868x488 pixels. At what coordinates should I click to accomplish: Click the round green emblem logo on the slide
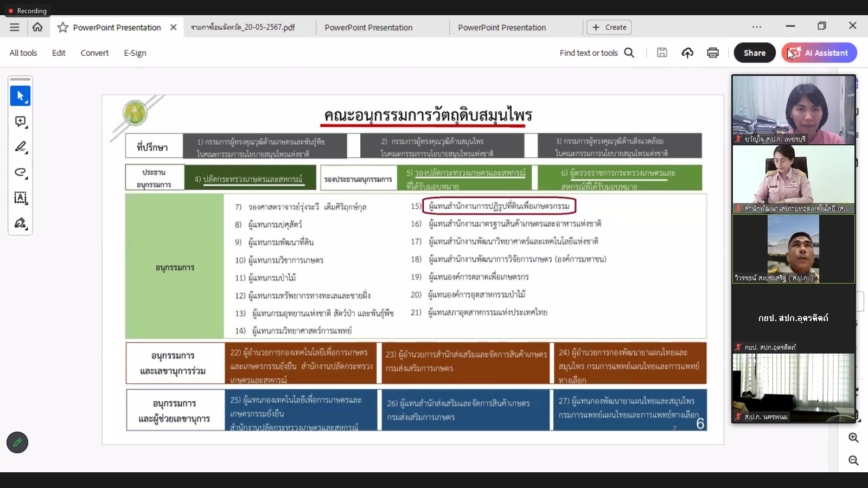click(136, 113)
